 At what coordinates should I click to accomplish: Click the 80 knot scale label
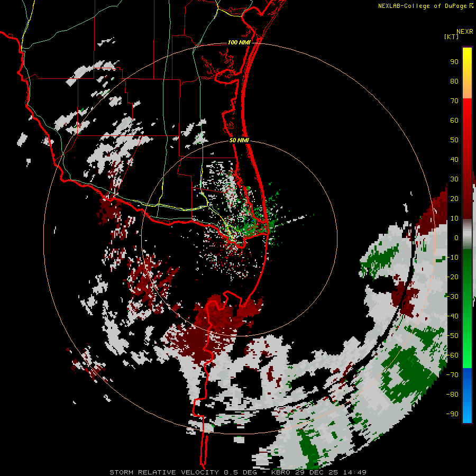click(454, 81)
